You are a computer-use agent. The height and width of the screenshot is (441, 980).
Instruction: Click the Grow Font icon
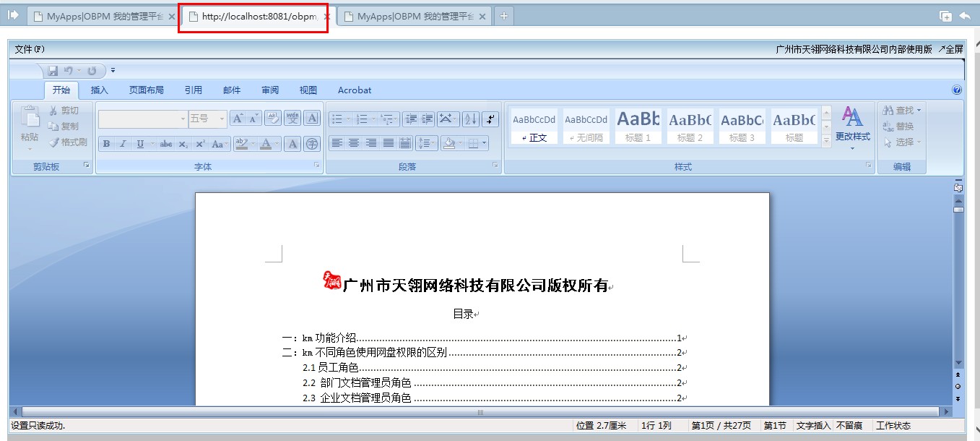(238, 119)
